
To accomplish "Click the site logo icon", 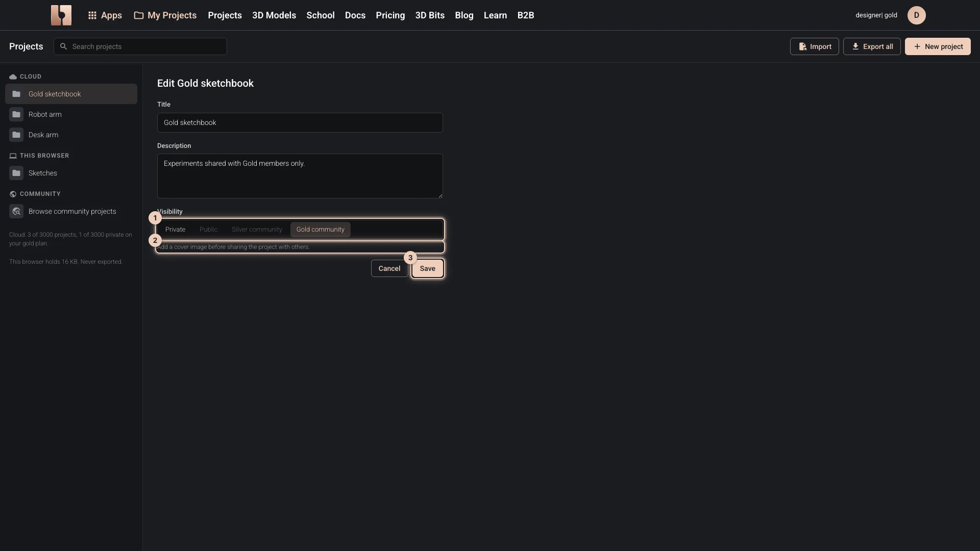I will pos(61,15).
